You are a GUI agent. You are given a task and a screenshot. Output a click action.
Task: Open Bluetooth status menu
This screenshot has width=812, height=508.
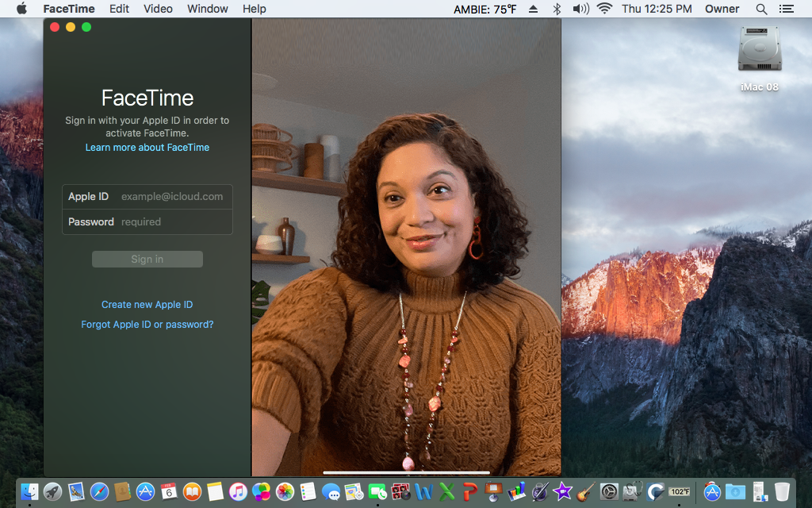pyautogui.click(x=557, y=9)
